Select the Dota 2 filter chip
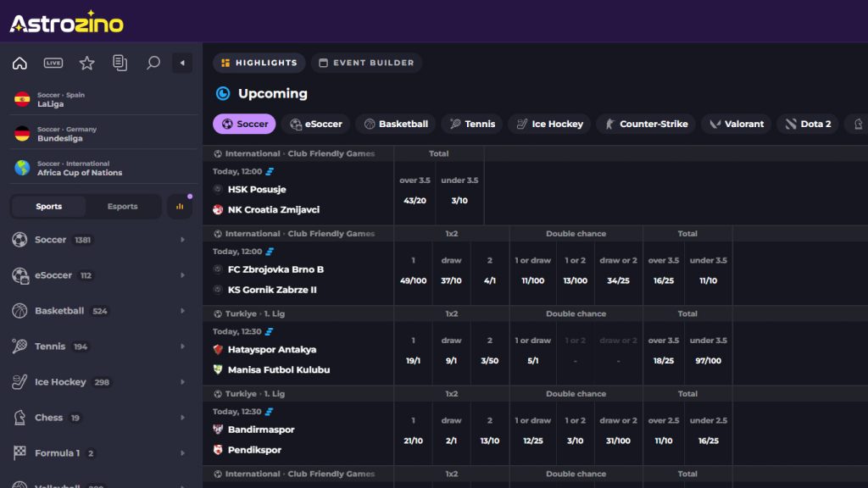868x488 pixels. [808, 124]
